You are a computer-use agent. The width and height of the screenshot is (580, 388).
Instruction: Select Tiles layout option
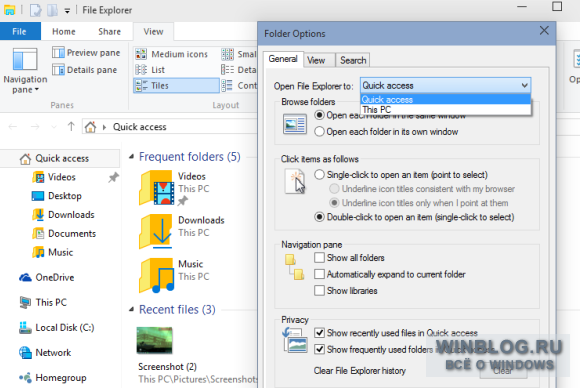176,85
